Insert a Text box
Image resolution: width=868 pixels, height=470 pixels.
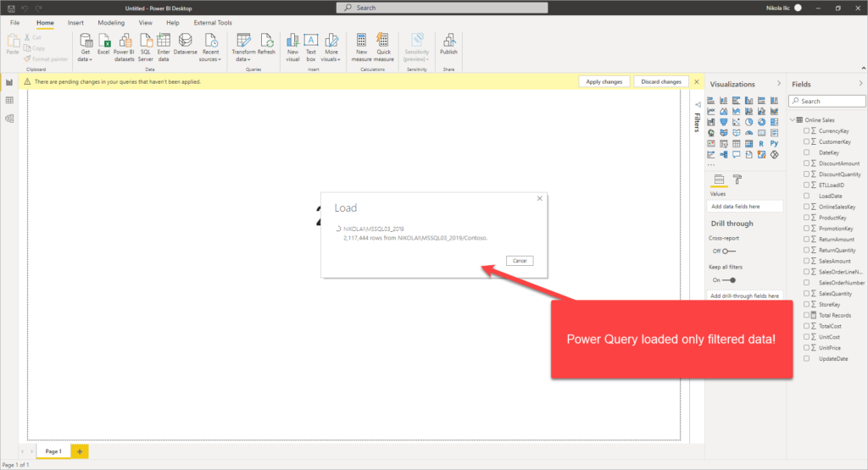[x=310, y=47]
